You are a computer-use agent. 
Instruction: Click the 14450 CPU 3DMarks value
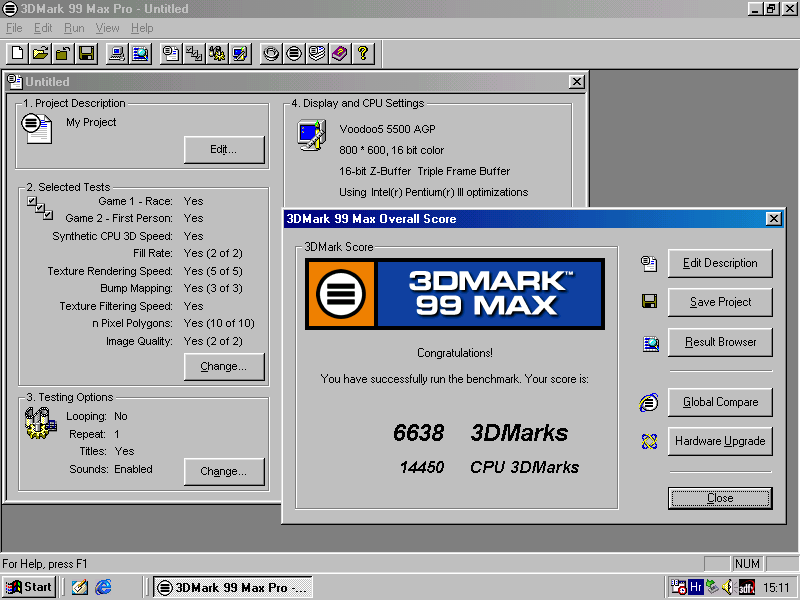click(x=421, y=467)
